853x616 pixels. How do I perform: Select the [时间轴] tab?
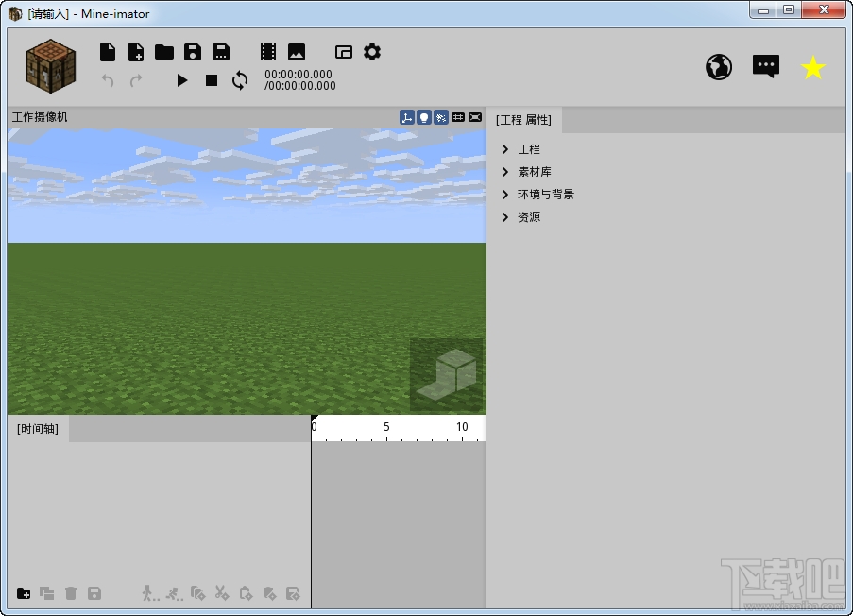coord(38,429)
